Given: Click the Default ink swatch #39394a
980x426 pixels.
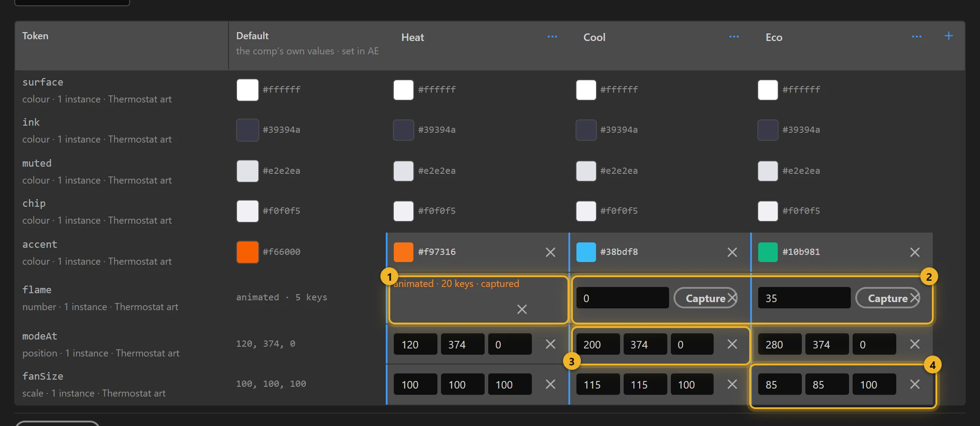Looking at the screenshot, I should click(248, 130).
